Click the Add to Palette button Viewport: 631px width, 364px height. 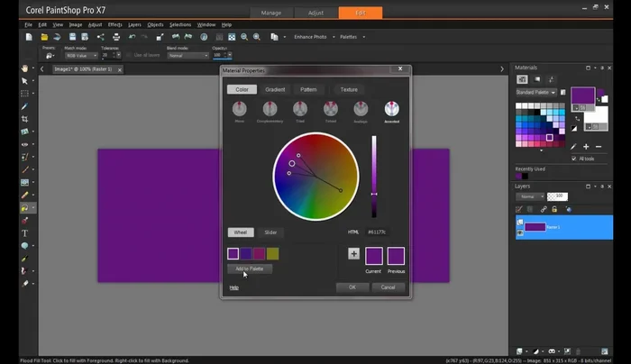coord(251,268)
